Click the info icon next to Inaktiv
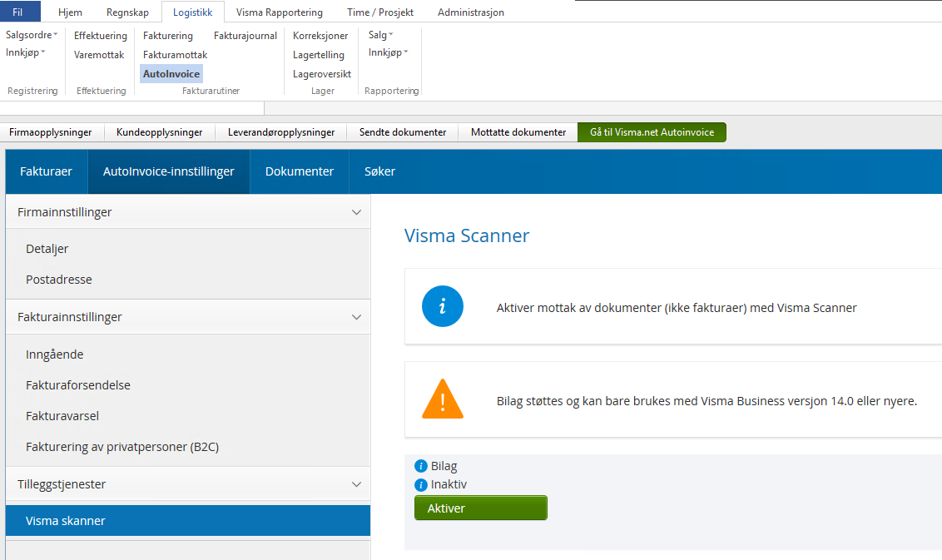Viewport: 942px width, 560px height. tap(421, 485)
